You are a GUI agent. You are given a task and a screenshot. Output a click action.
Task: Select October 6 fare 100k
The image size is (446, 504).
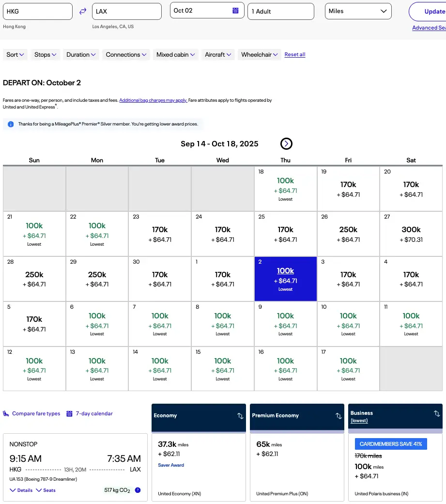coord(97,324)
